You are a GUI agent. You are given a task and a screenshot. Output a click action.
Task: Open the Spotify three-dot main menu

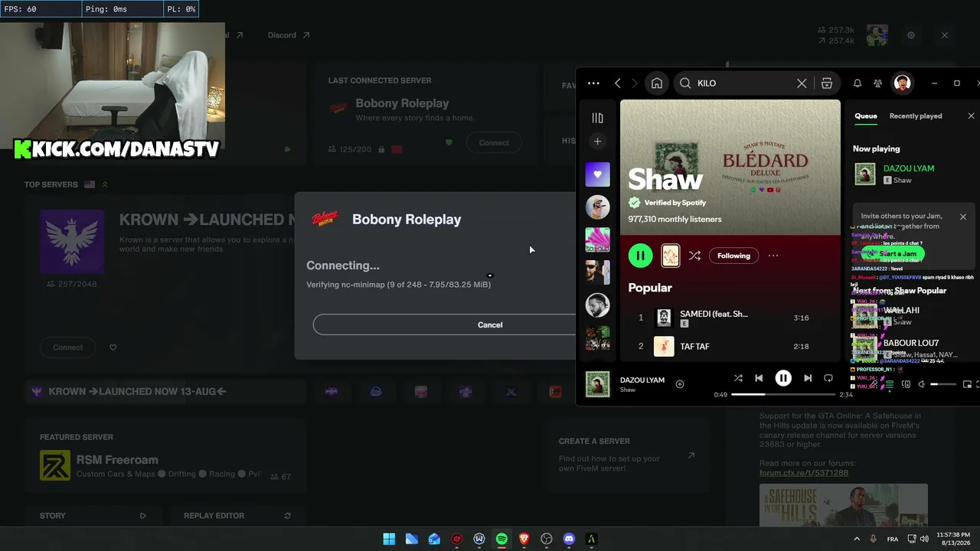click(593, 83)
